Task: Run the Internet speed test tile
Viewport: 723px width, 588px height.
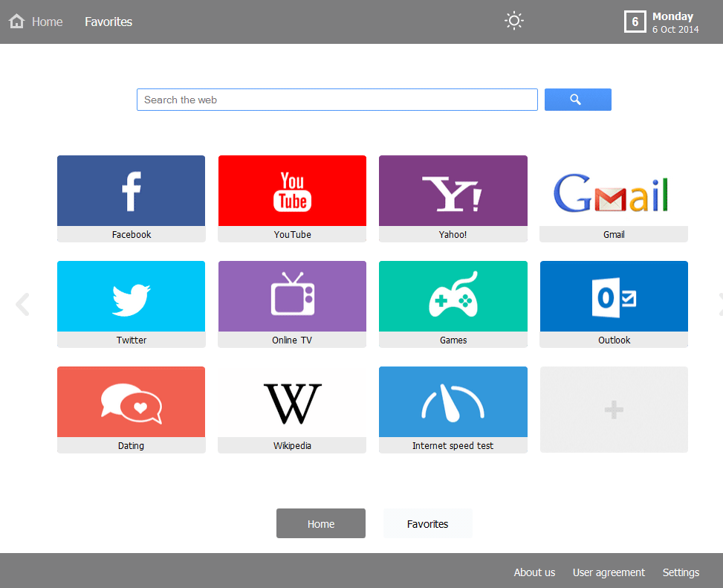Action: [x=453, y=410]
